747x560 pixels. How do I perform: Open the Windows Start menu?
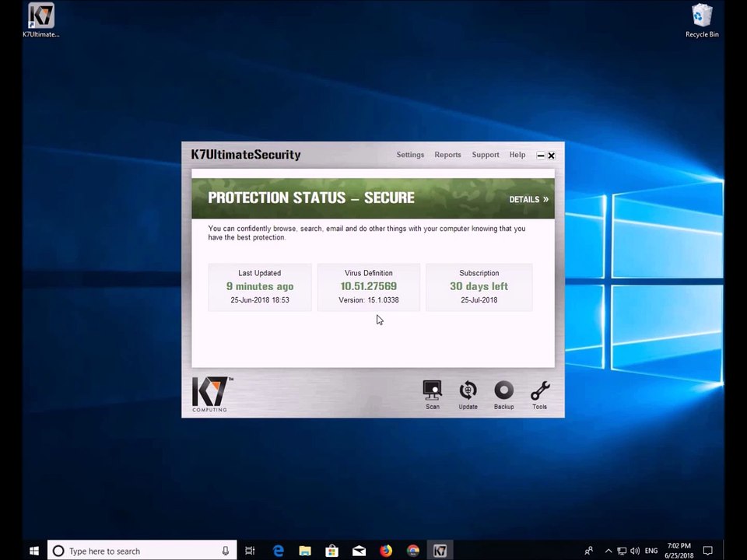[34, 551]
